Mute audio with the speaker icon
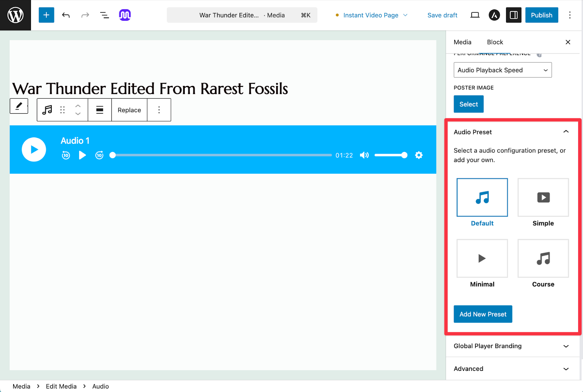 (x=364, y=155)
